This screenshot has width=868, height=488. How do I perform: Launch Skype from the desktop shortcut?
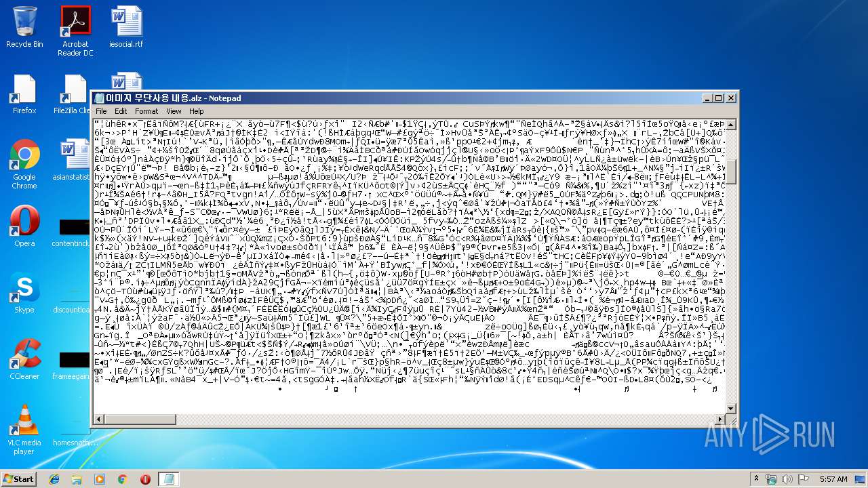pyautogui.click(x=24, y=292)
